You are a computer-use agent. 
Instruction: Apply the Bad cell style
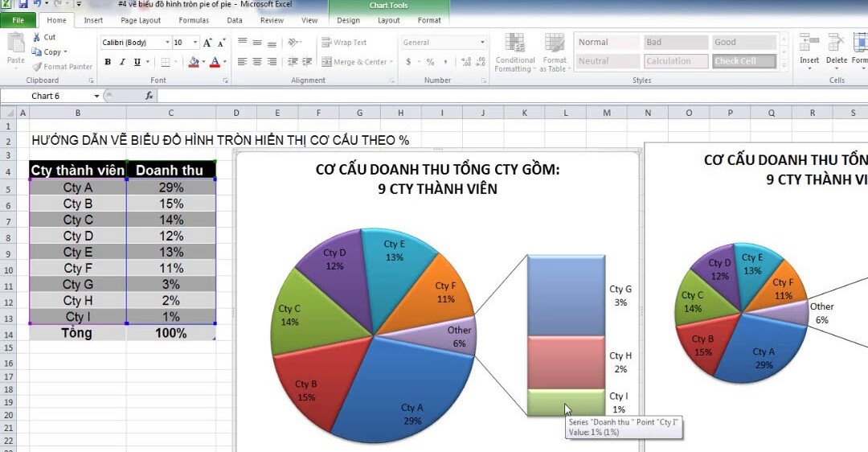[x=676, y=42]
